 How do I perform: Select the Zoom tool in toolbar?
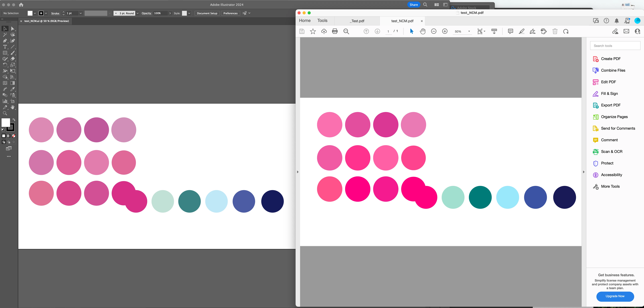[5, 113]
